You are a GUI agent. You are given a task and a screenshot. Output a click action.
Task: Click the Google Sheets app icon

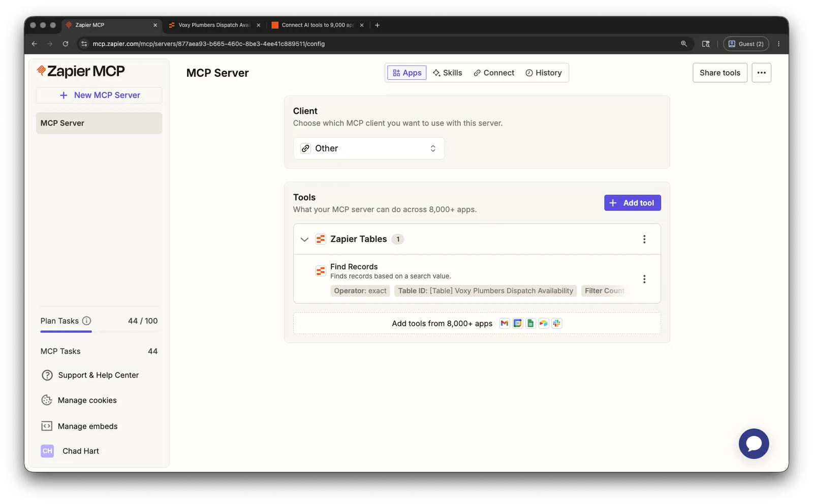530,323
